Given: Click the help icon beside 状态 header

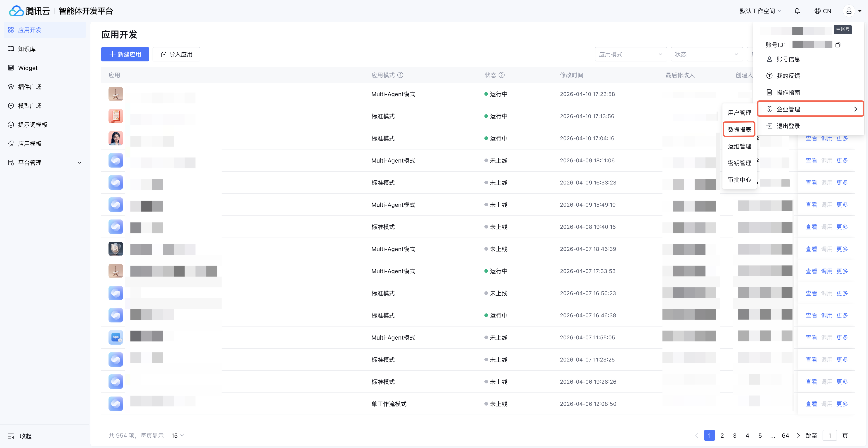Looking at the screenshot, I should coord(501,75).
